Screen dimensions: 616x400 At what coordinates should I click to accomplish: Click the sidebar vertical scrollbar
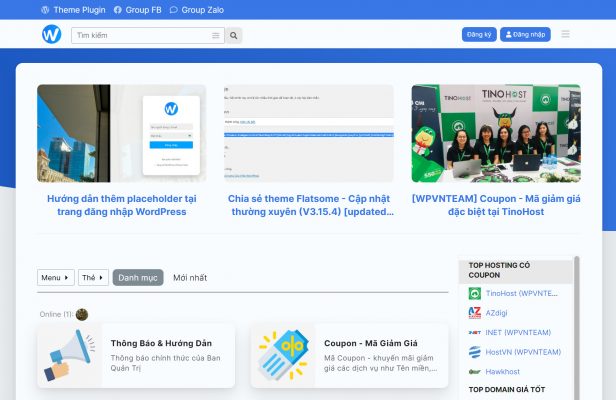pyautogui.click(x=577, y=328)
